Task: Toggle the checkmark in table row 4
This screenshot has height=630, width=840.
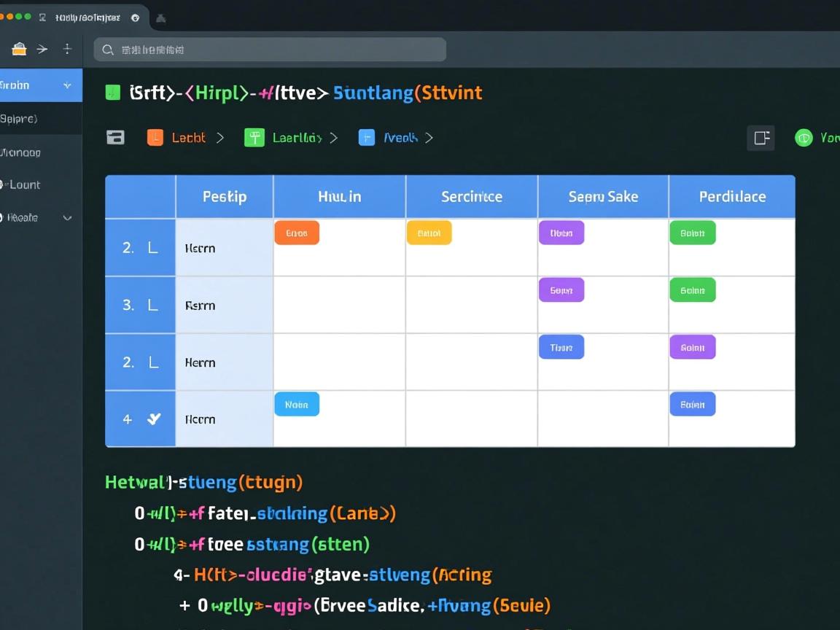Action: [154, 419]
